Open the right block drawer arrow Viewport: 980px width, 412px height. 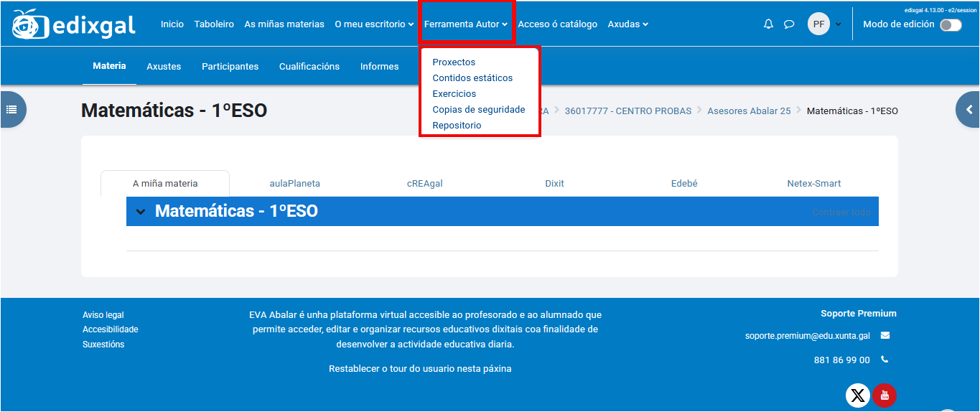(969, 110)
